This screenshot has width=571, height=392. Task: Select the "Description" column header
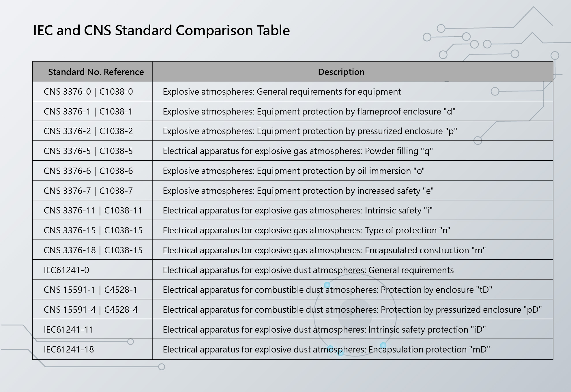(x=341, y=72)
